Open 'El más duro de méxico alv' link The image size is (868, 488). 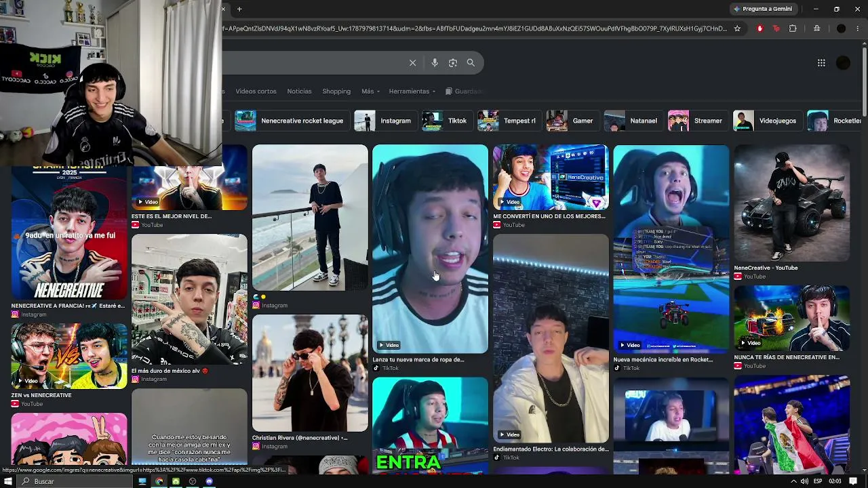click(x=170, y=371)
